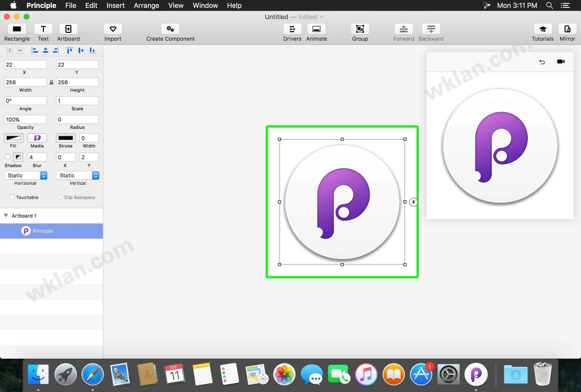581x392 pixels.
Task: Open the Principle application menu
Action: pyautogui.click(x=41, y=5)
